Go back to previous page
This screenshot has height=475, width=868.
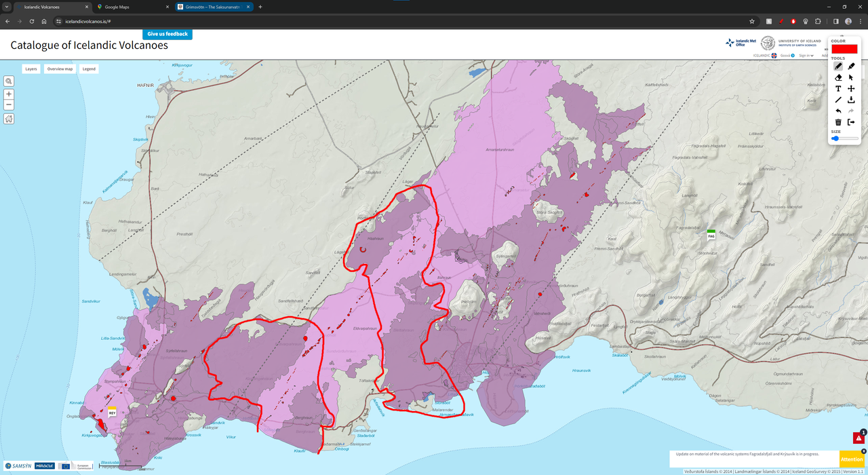point(7,21)
